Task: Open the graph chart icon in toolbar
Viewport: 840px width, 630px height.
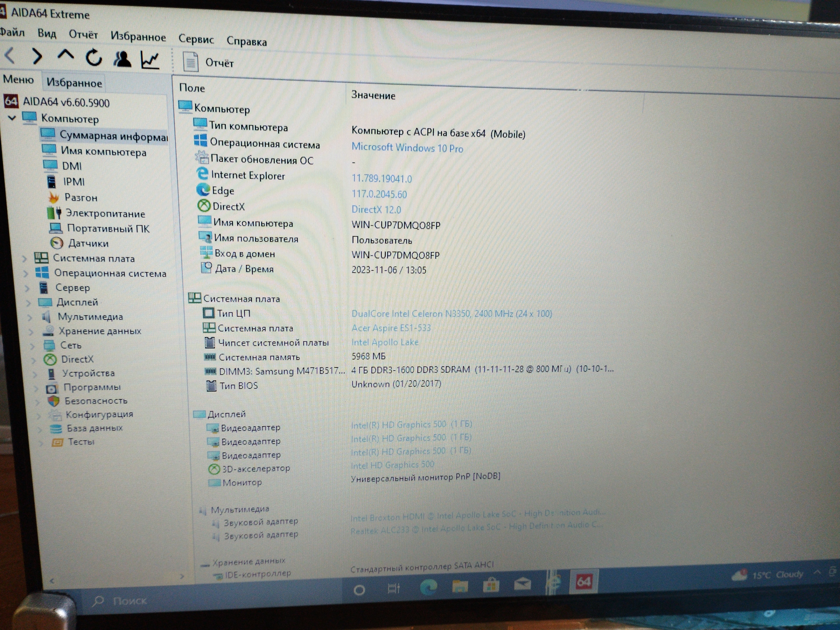Action: pos(150,60)
